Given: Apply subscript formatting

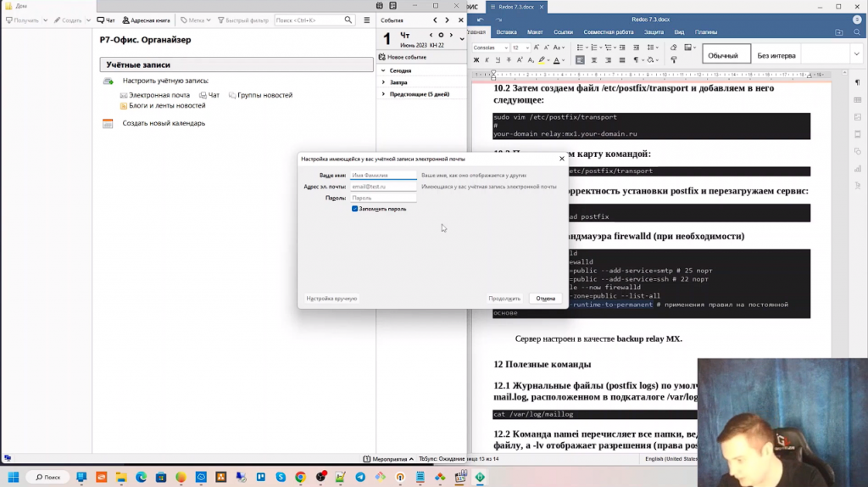Looking at the screenshot, I should (x=531, y=60).
